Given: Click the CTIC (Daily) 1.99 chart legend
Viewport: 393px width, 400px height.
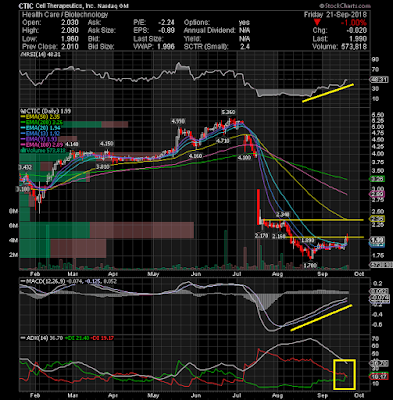Looking at the screenshot, I should (x=46, y=111).
